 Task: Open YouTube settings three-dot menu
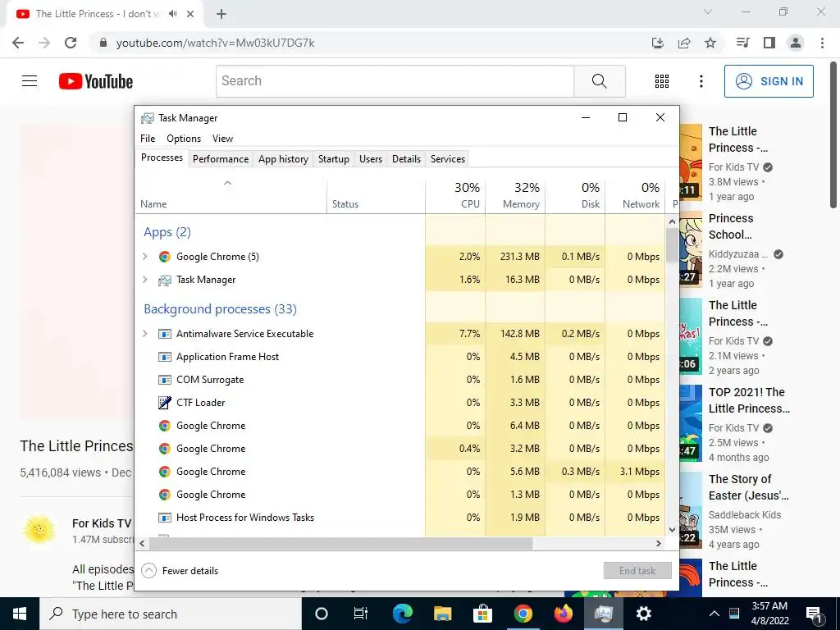pos(701,81)
